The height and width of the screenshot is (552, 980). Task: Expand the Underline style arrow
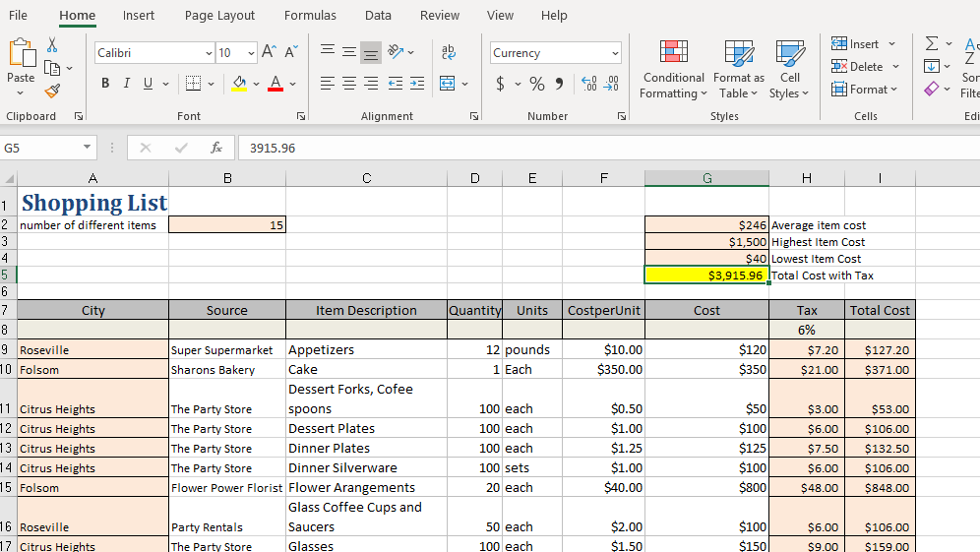[165, 84]
